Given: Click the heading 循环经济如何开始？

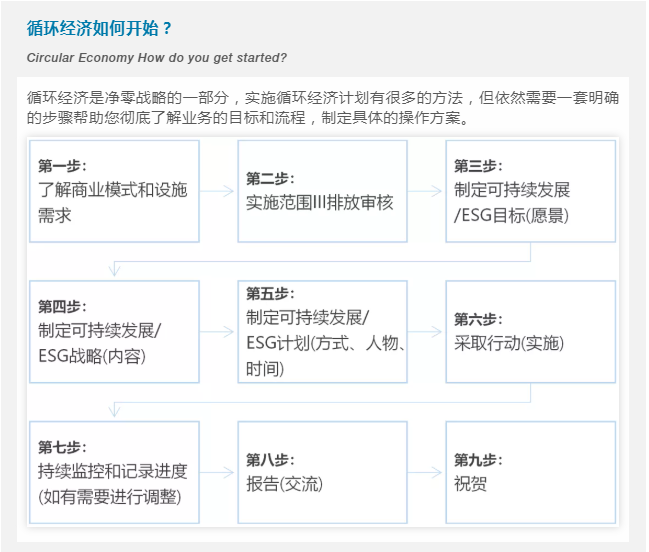Looking at the screenshot, I should (x=99, y=29).
